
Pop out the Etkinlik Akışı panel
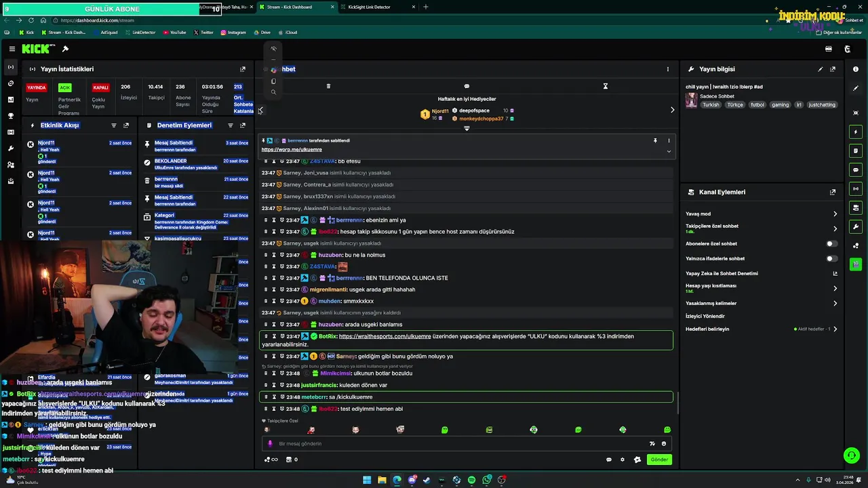click(x=126, y=125)
